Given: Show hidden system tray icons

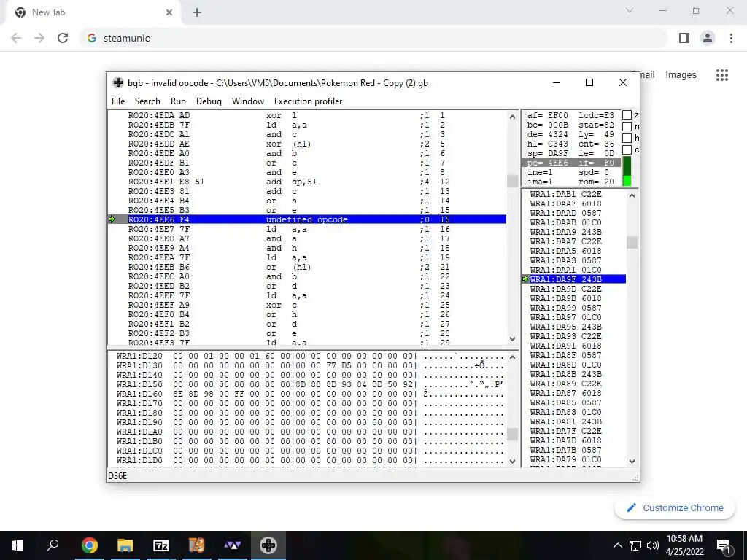Looking at the screenshot, I should point(617,545).
